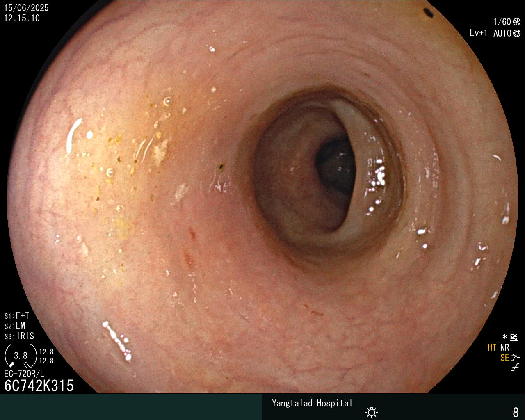Screen dimensions: 525x420
Task: Click the S3:IRIS switch assignment
Action: 19,336
